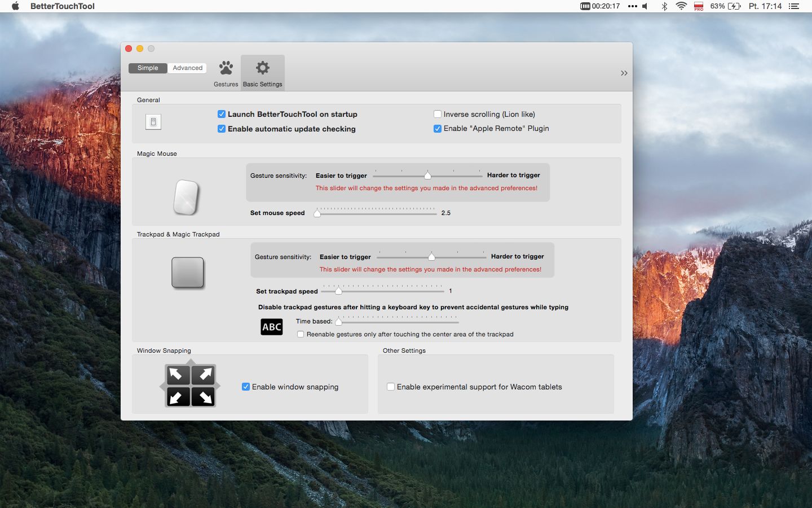The image size is (812, 508).
Task: Open Notification Center list icon
Action: click(x=794, y=6)
